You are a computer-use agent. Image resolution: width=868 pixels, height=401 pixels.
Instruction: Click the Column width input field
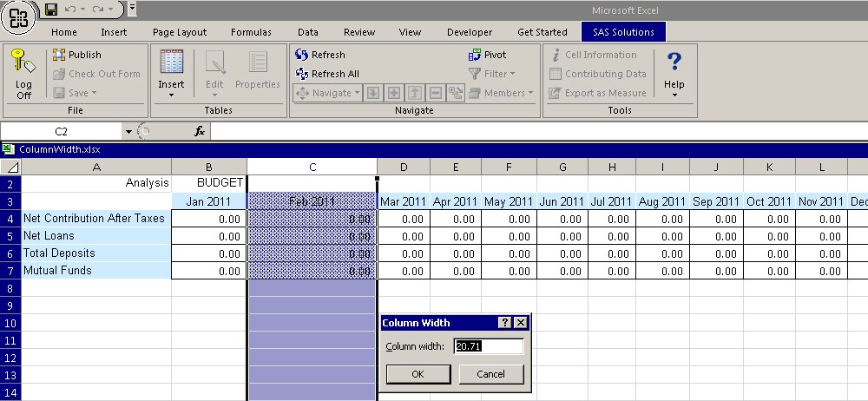tap(488, 346)
